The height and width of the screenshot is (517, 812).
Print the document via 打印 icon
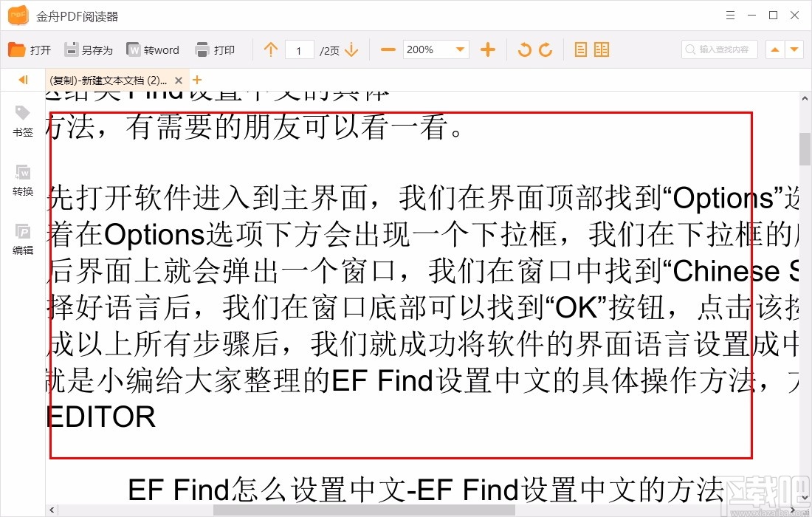coord(216,49)
